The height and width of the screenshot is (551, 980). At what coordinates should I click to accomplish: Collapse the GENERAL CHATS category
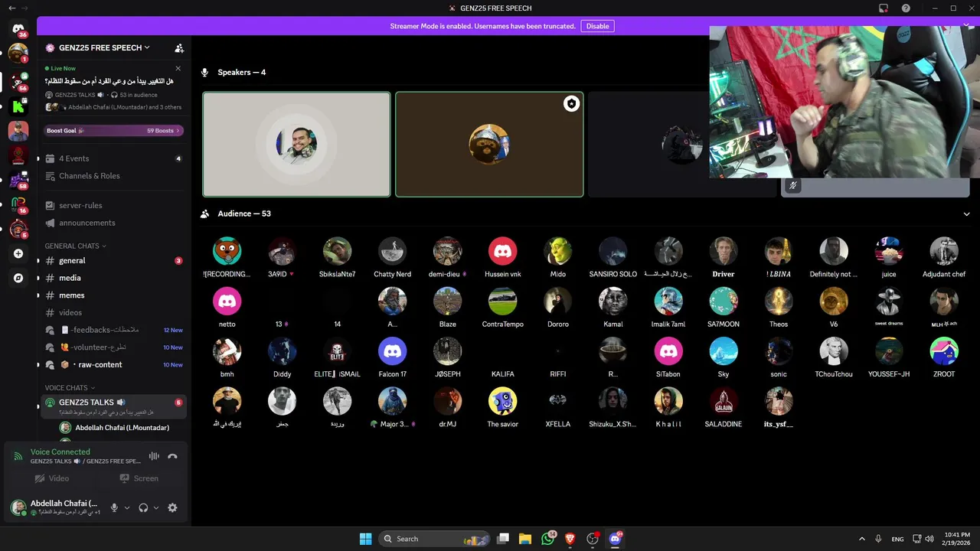click(75, 246)
